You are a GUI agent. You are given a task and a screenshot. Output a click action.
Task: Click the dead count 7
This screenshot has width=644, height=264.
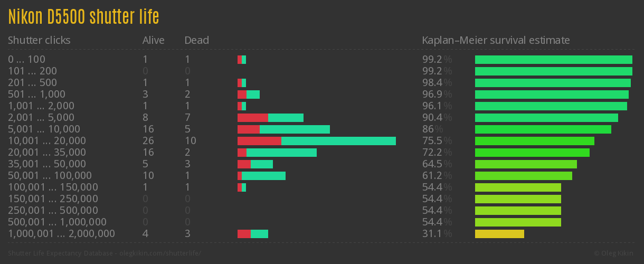(187, 118)
